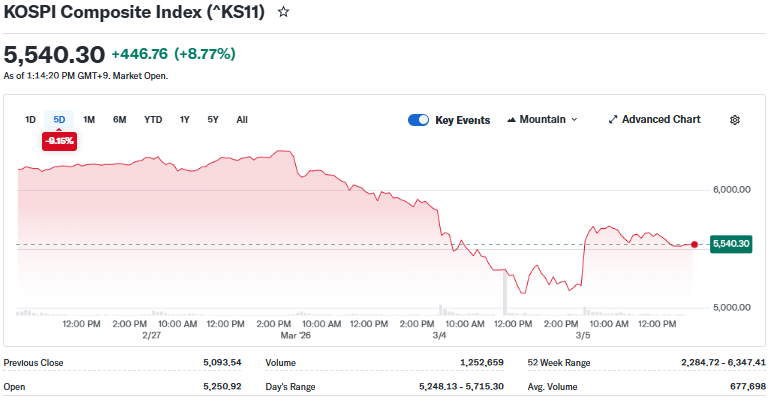Select the 5D time range

point(59,120)
